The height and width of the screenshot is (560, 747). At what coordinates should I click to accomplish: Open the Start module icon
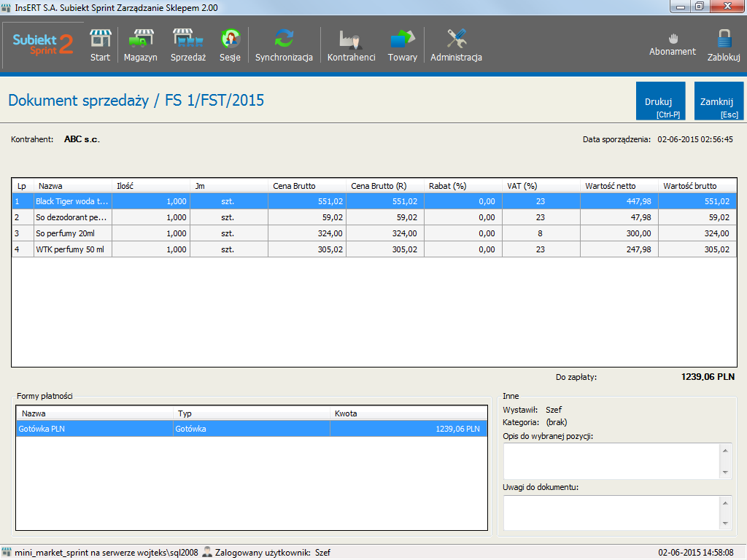(100, 46)
